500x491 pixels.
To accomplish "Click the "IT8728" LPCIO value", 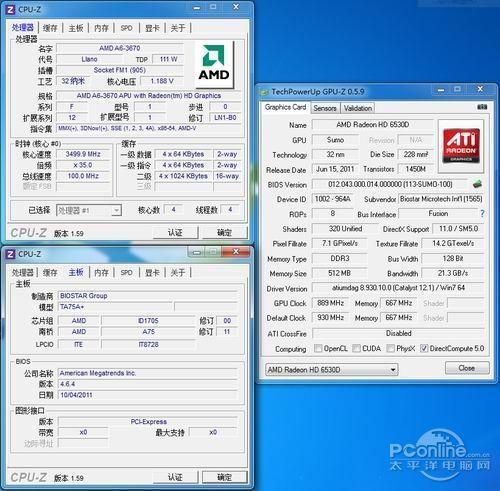I will 148,345.
